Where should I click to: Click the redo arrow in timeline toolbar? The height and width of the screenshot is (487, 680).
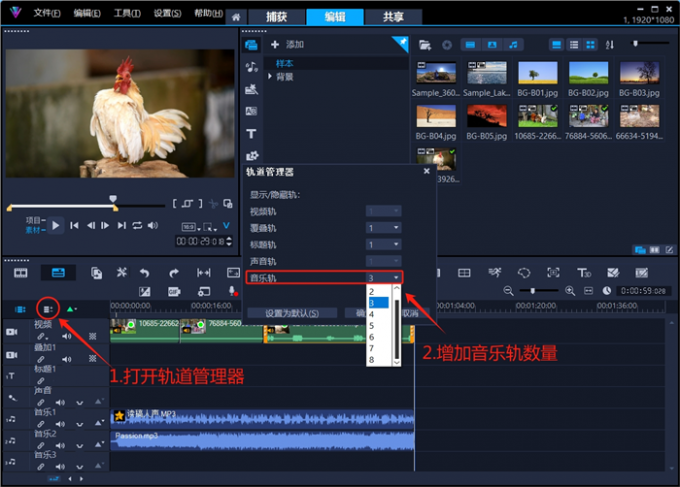[x=174, y=273]
